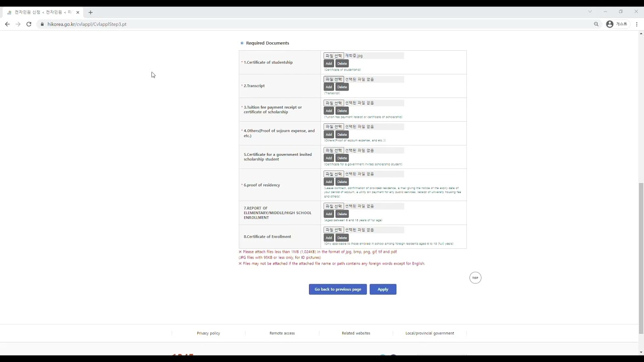
Task: Open the Related websites link
Action: [356, 333]
